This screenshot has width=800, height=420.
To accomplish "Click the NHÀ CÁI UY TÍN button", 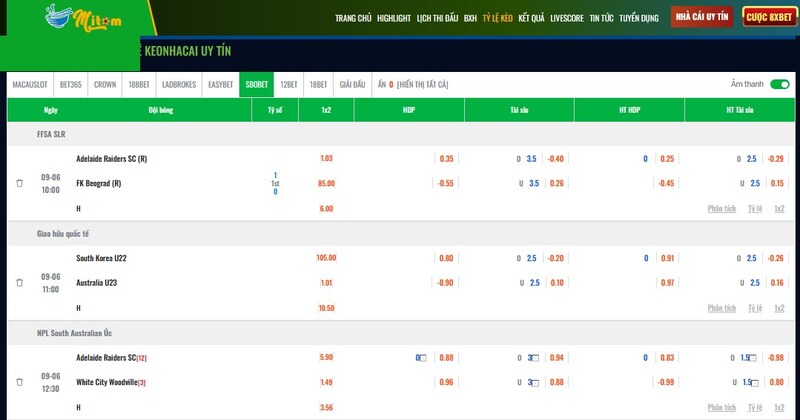I will coord(702,17).
